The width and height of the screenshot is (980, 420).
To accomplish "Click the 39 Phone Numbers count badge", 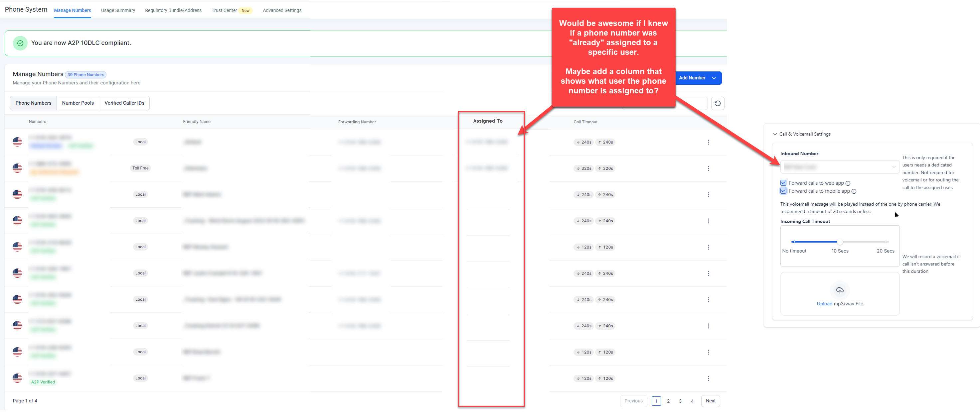I will 85,75.
